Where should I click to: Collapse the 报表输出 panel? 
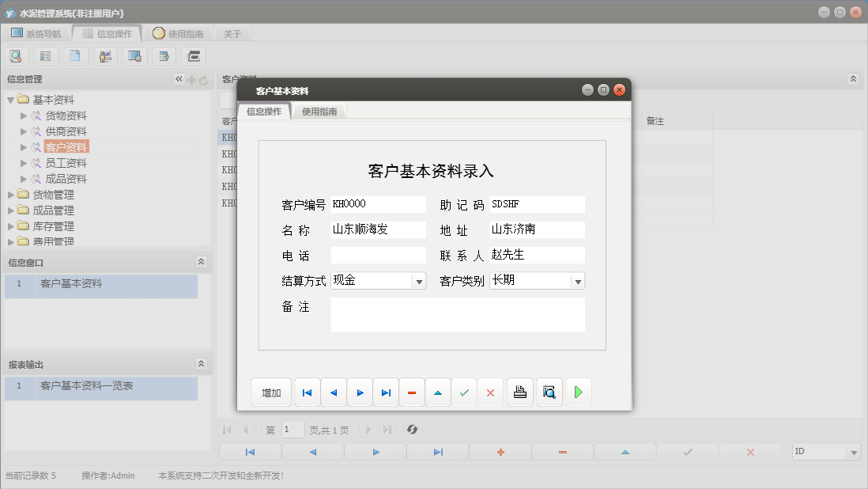[x=202, y=363]
